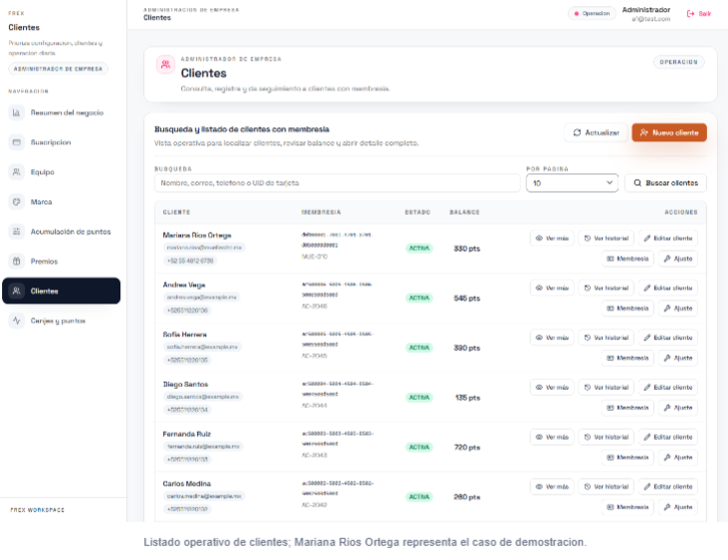Click the Nuevo cliente button
The width and height of the screenshot is (728, 560).
[669, 133]
